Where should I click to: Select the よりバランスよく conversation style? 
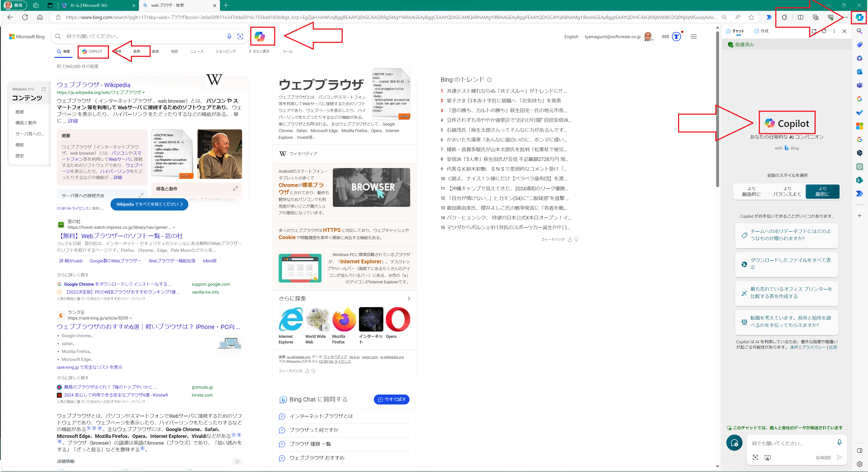(x=787, y=191)
